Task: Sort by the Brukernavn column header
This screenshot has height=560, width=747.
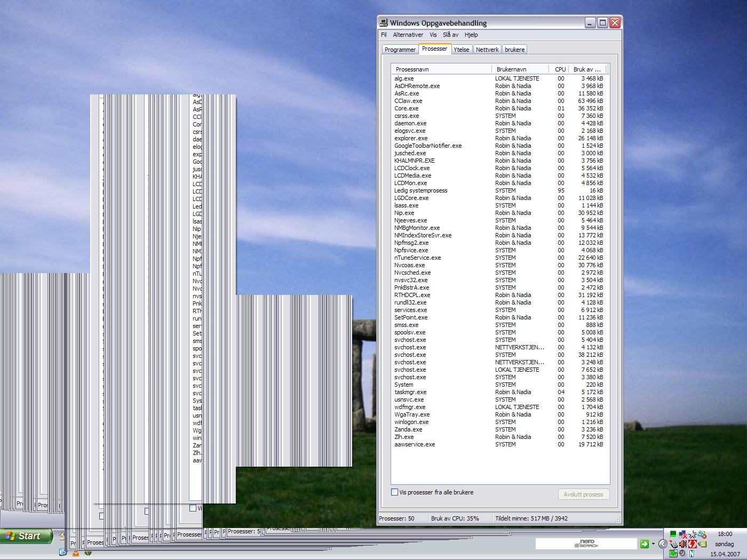Action: tap(520, 69)
